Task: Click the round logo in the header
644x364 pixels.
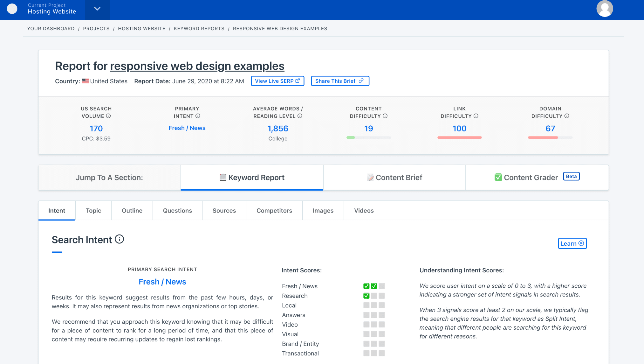Action: [x=12, y=9]
